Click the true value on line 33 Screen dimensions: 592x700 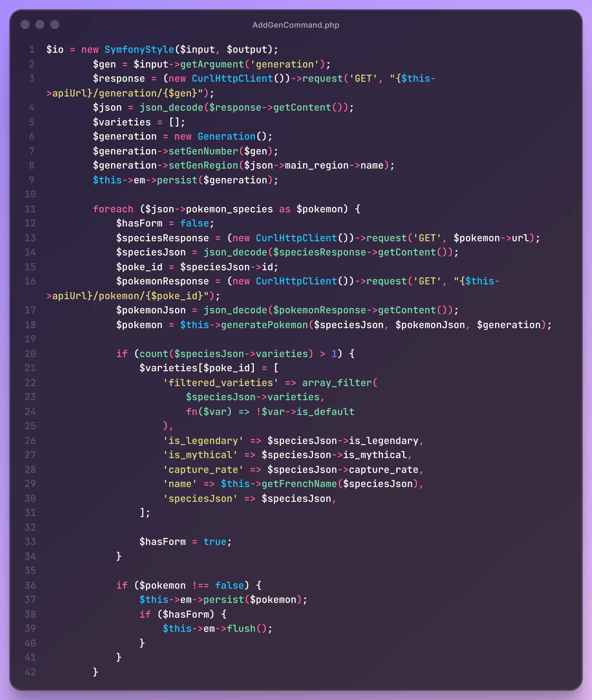pyautogui.click(x=215, y=542)
